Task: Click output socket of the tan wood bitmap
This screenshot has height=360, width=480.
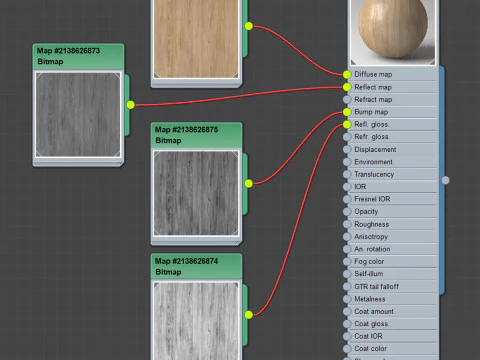Action: [x=249, y=26]
